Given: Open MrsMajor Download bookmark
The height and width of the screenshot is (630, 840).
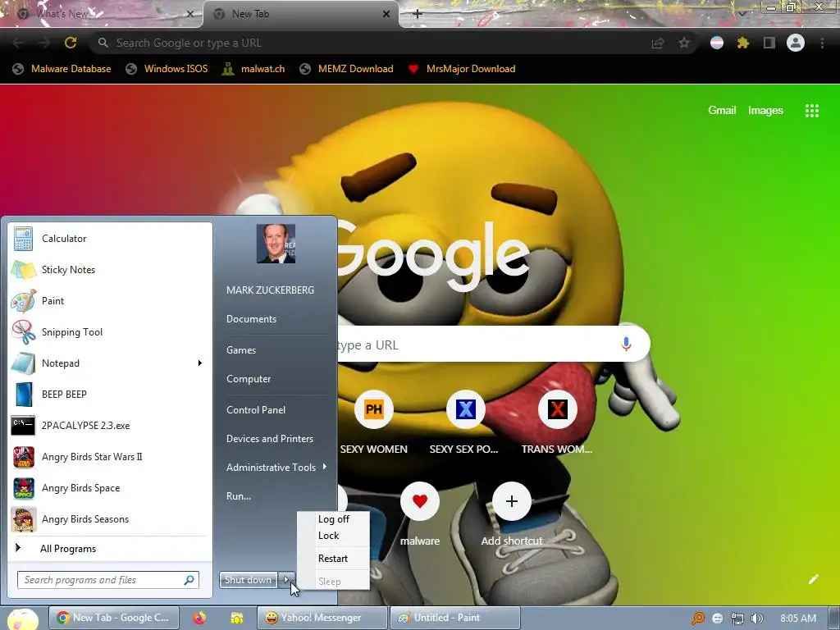Looking at the screenshot, I should (x=462, y=69).
